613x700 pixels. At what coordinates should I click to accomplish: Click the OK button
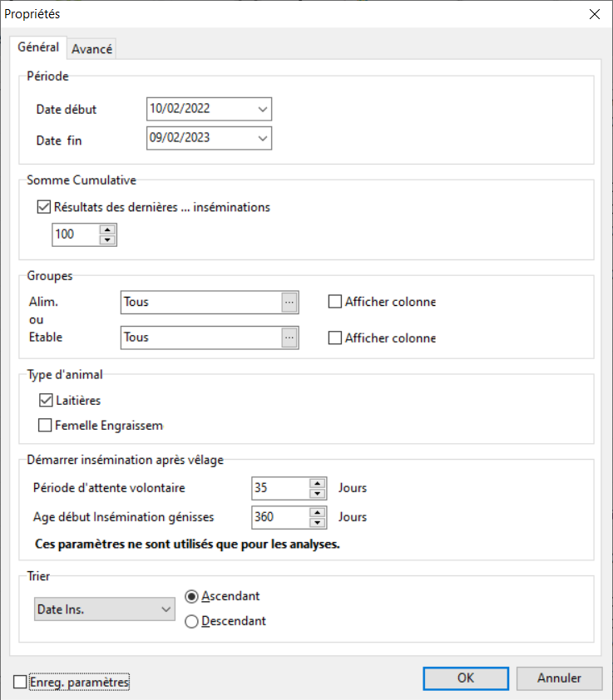465,678
